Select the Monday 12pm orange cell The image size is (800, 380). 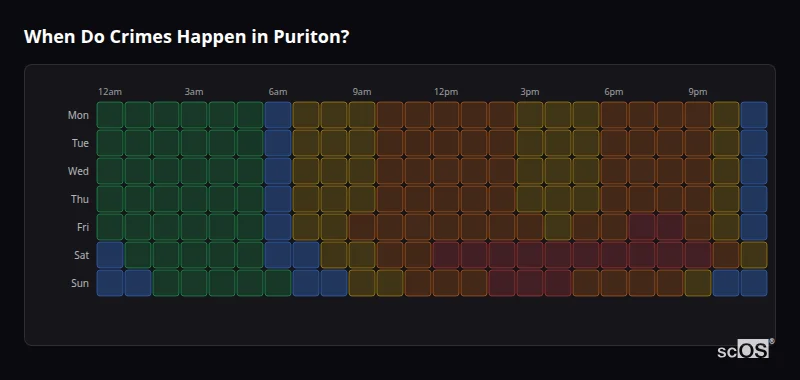[x=445, y=115]
